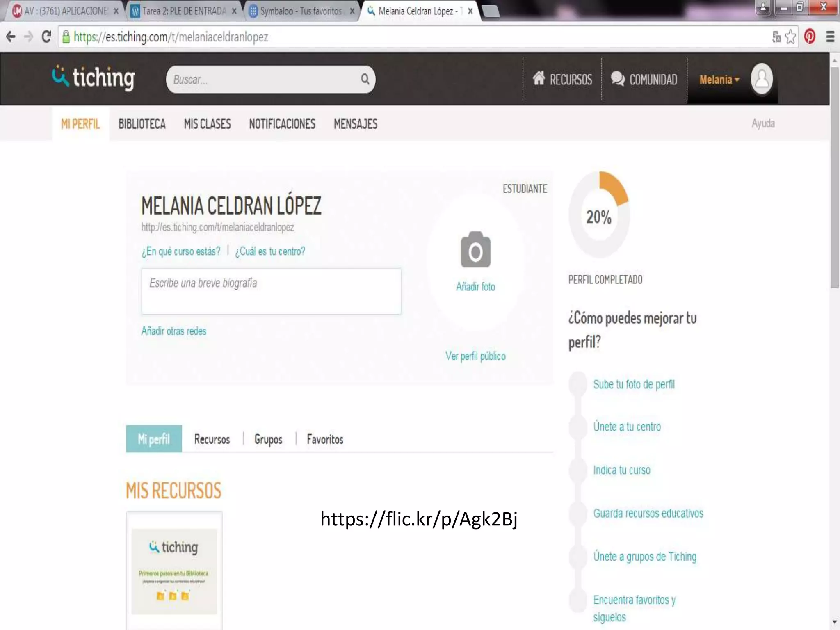Open the Recursos home icon

tap(539, 78)
